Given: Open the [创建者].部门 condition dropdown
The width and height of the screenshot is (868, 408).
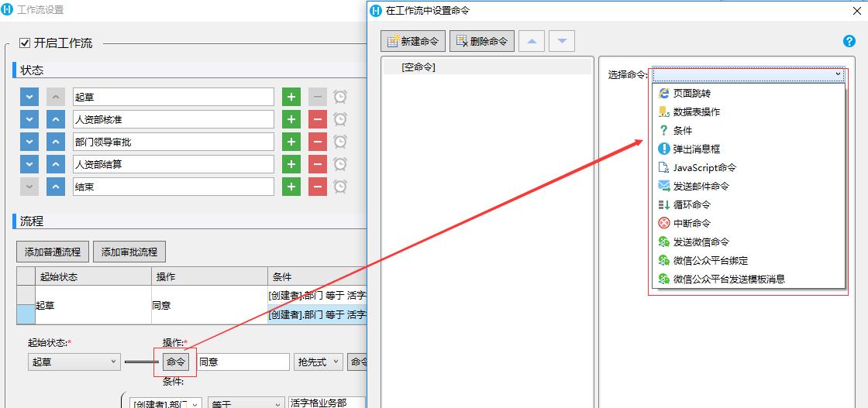Looking at the screenshot, I should coord(166,403).
